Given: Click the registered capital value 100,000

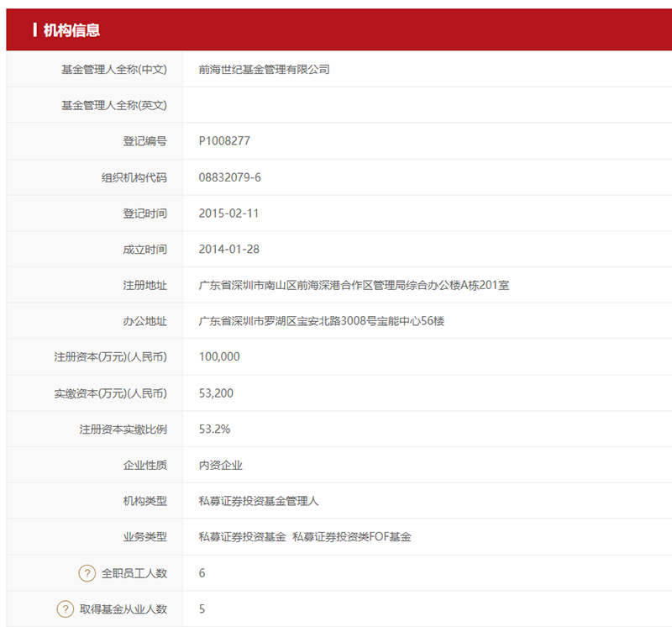Looking at the screenshot, I should pos(219,357).
